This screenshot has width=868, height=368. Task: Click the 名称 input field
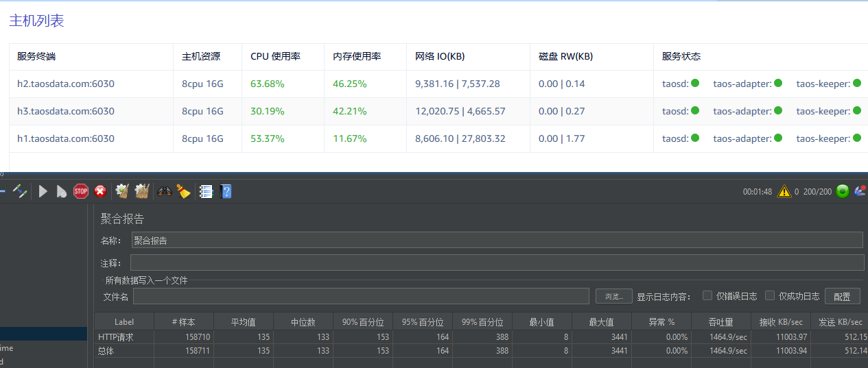point(497,240)
